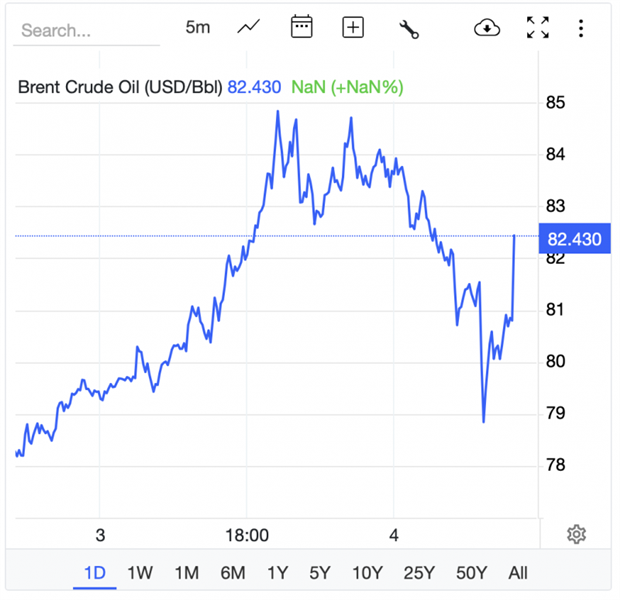Switch to the 5Y range
The image size is (620, 600).
[x=320, y=573]
